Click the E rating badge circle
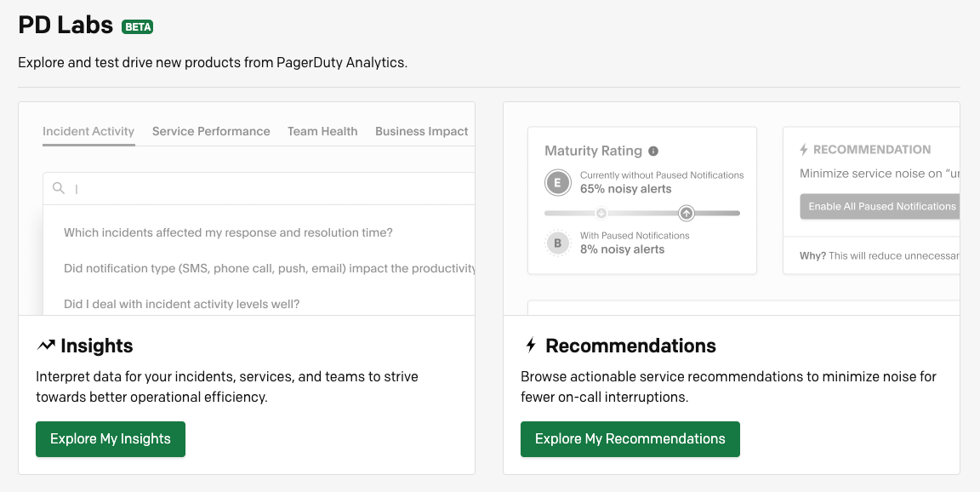The height and width of the screenshot is (492, 980). (x=557, y=182)
